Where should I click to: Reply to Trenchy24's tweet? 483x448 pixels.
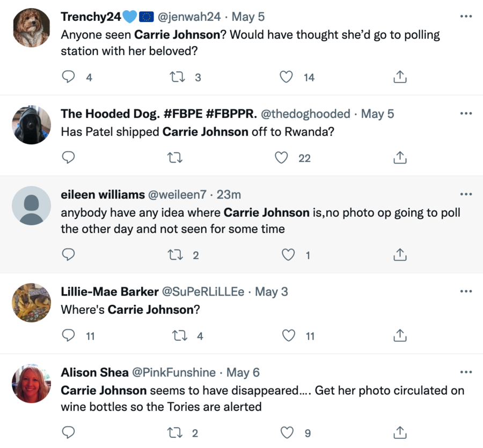pyautogui.click(x=68, y=77)
